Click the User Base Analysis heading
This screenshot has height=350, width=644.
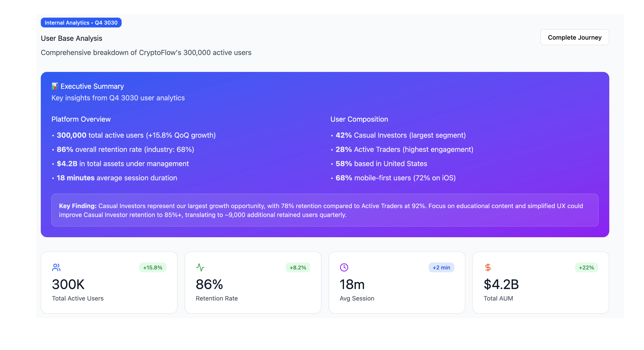71,38
